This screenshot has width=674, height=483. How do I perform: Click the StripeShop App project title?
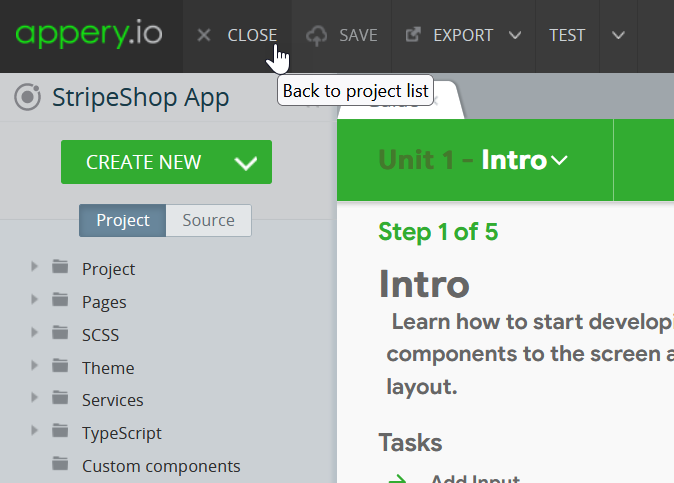pyautogui.click(x=141, y=98)
